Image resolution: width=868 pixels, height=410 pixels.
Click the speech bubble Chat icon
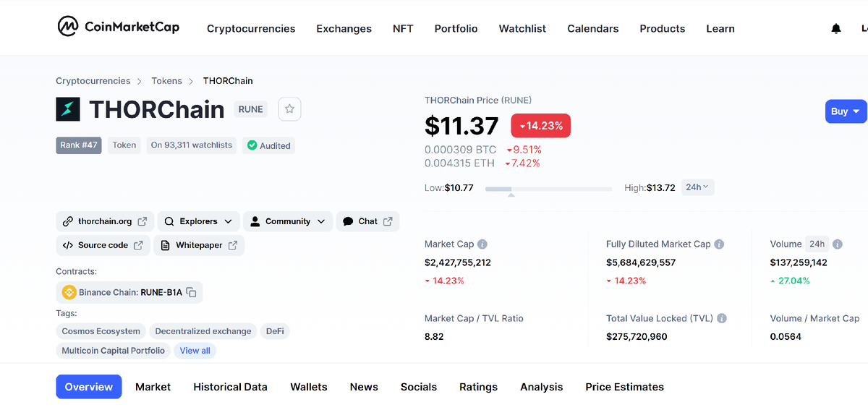(x=348, y=221)
